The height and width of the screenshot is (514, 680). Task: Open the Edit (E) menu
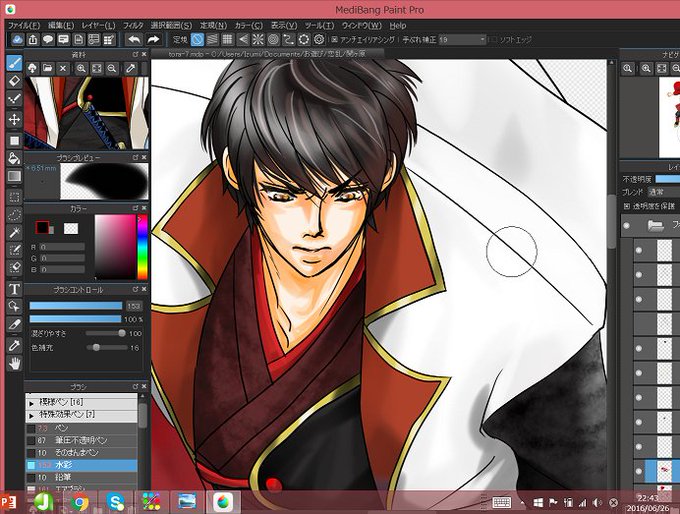click(x=61, y=26)
